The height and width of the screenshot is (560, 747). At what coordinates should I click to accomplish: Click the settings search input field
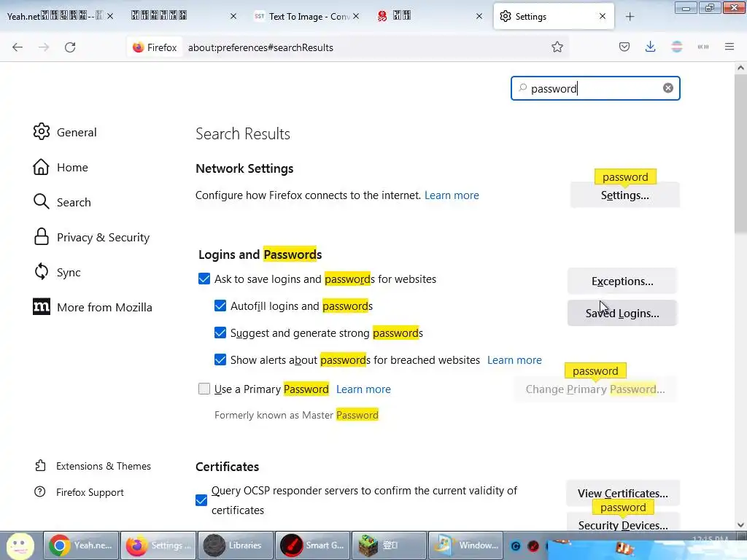pyautogui.click(x=595, y=88)
